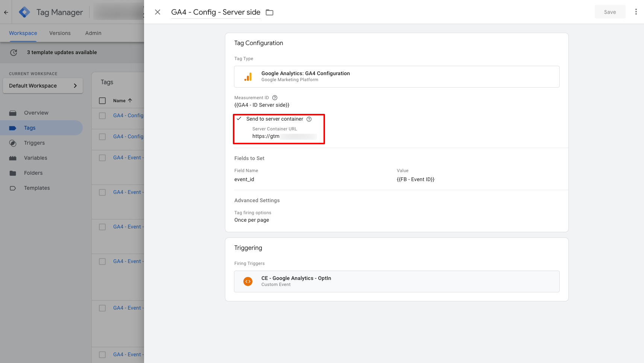Open the three-dot overflow menu

coord(636,12)
